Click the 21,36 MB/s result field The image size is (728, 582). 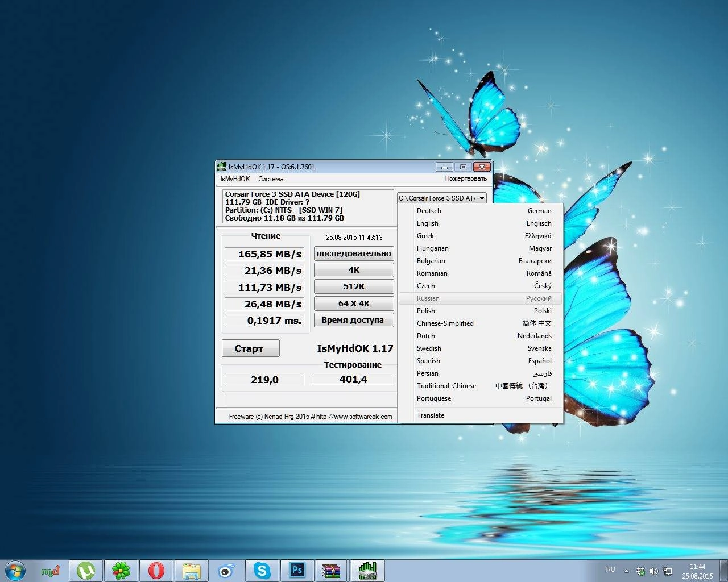pos(264,271)
